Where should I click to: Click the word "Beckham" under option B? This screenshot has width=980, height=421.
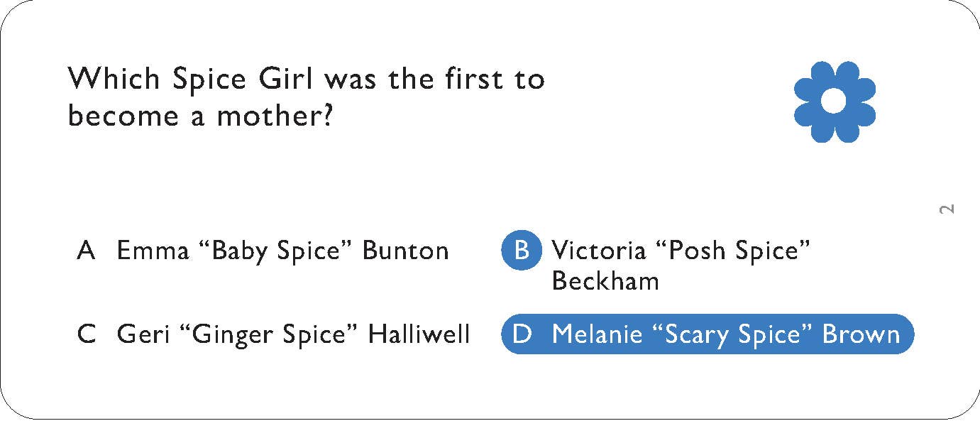tap(605, 281)
